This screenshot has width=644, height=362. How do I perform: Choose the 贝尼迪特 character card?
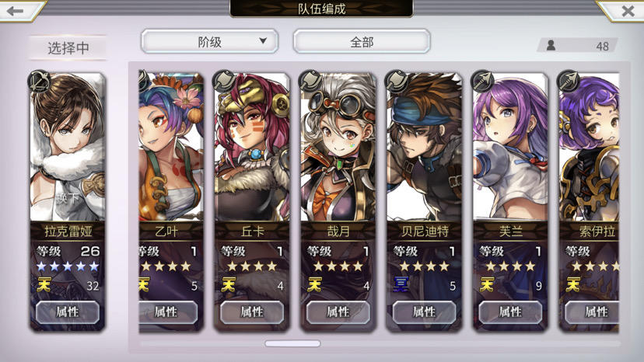click(424, 201)
